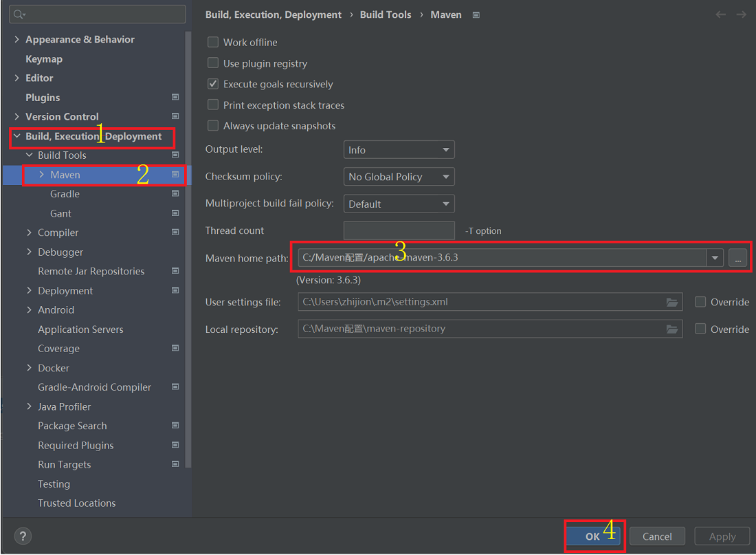The height and width of the screenshot is (555, 756).
Task: Click the icon beside Maven breadcrumb title
Action: [476, 15]
